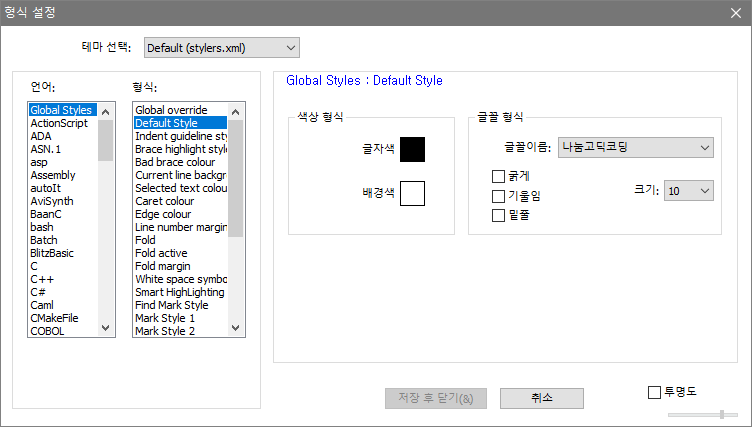The image size is (752, 427).
Task: Select BaanC language
Action: 63,214
